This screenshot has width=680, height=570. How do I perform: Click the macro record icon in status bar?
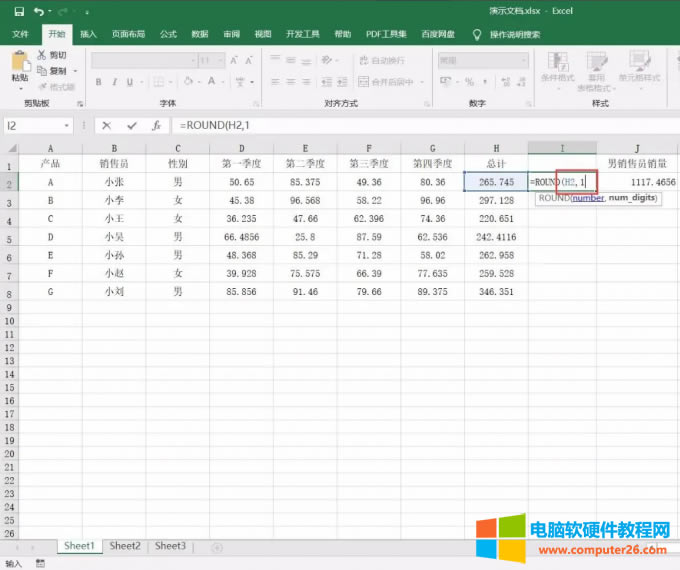tap(40, 563)
